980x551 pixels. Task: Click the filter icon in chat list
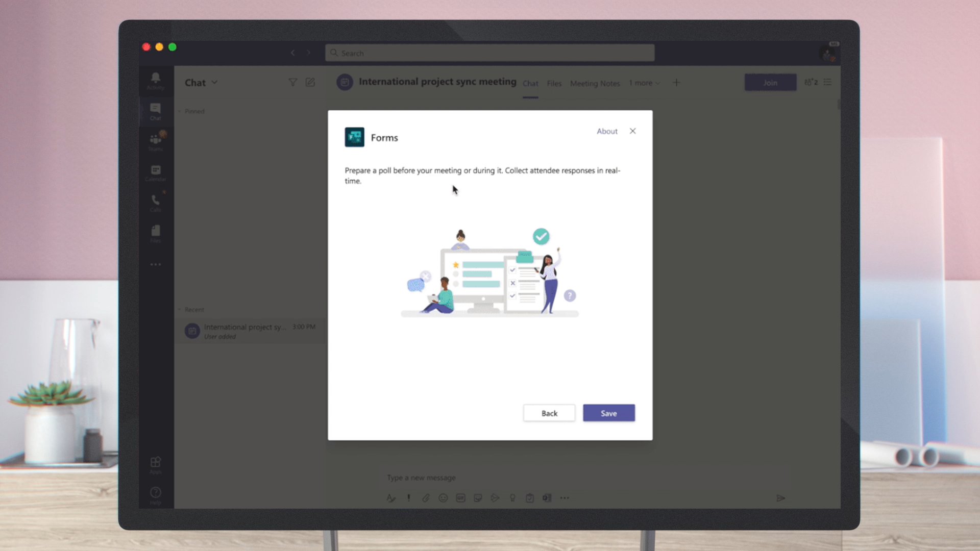coord(292,82)
